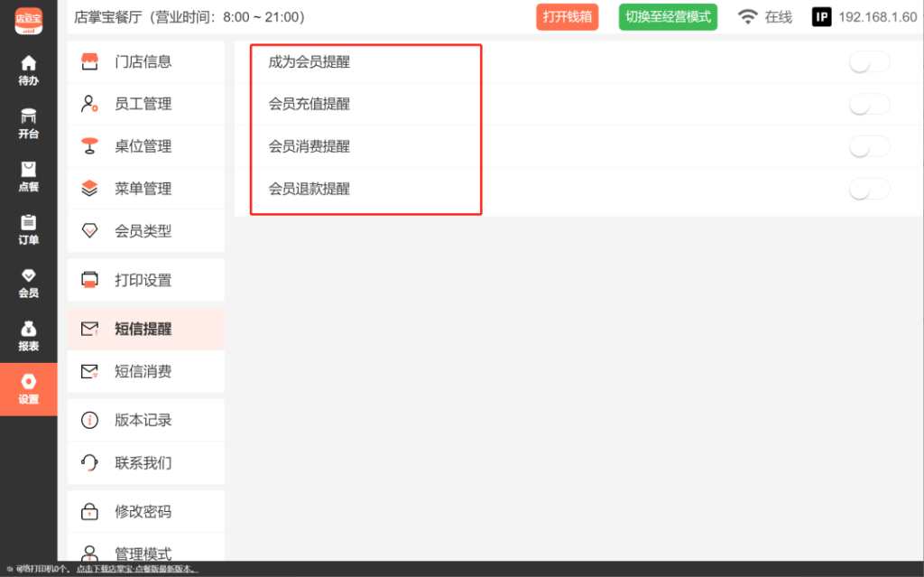Click the storefront icon for 门店信息
The height and width of the screenshot is (577, 924).
pos(89,61)
